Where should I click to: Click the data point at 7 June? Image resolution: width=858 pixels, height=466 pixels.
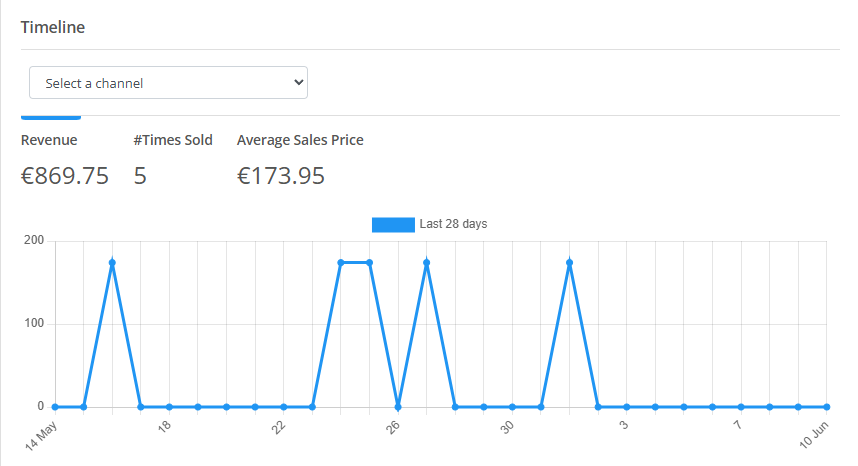tap(741, 407)
